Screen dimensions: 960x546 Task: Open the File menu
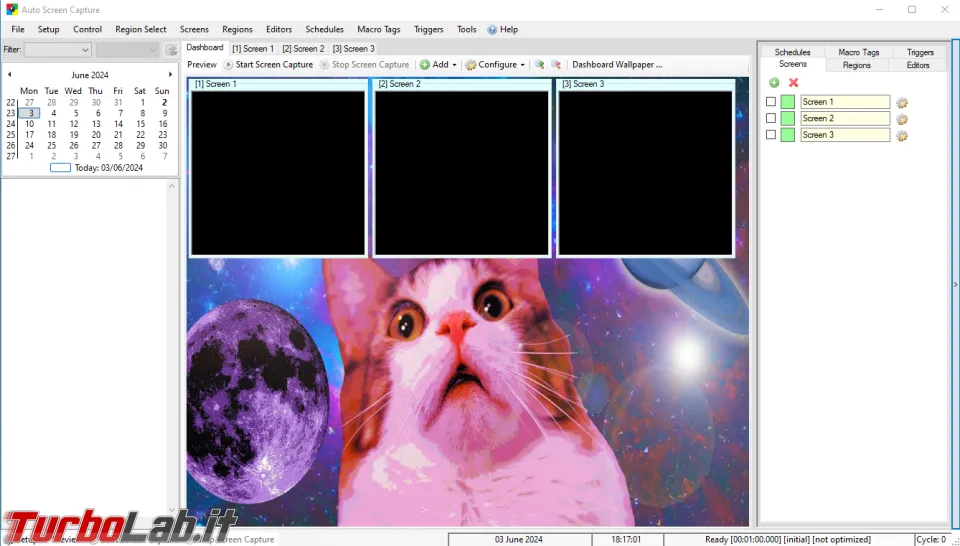point(18,29)
